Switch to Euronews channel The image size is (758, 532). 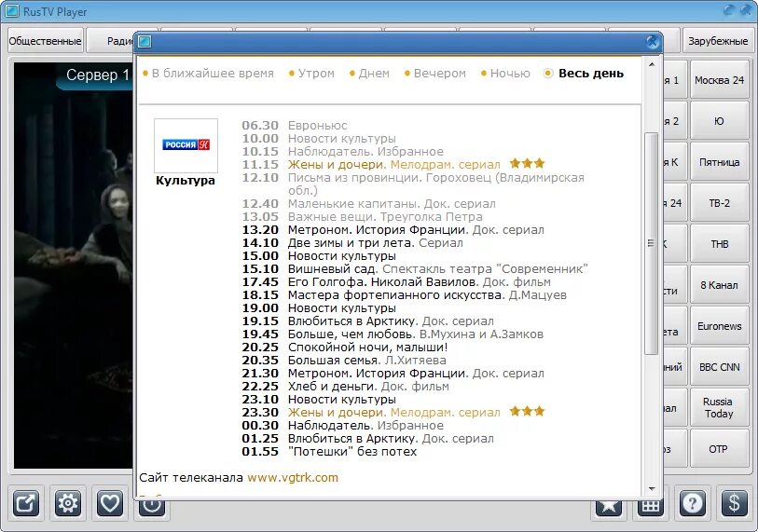tap(720, 326)
